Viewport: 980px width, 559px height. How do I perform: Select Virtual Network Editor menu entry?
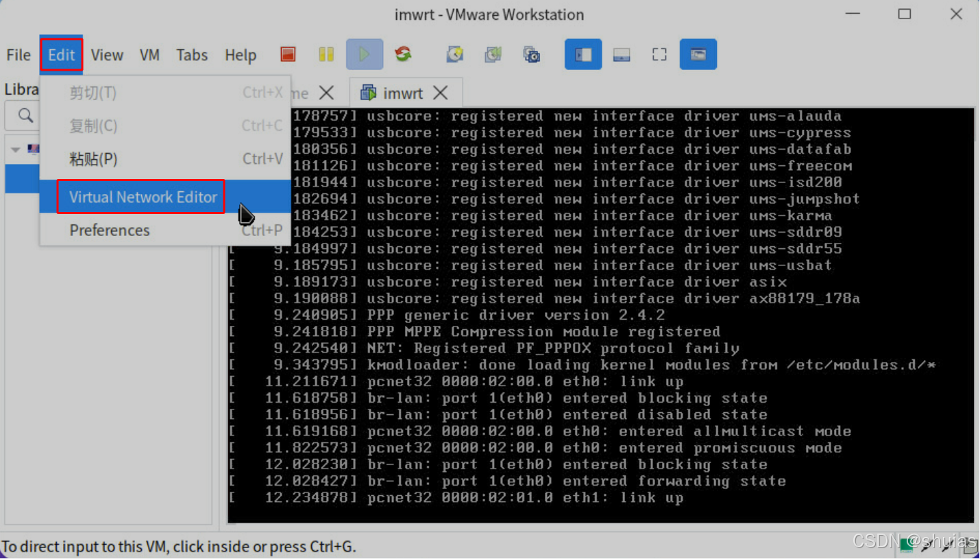pos(165,197)
